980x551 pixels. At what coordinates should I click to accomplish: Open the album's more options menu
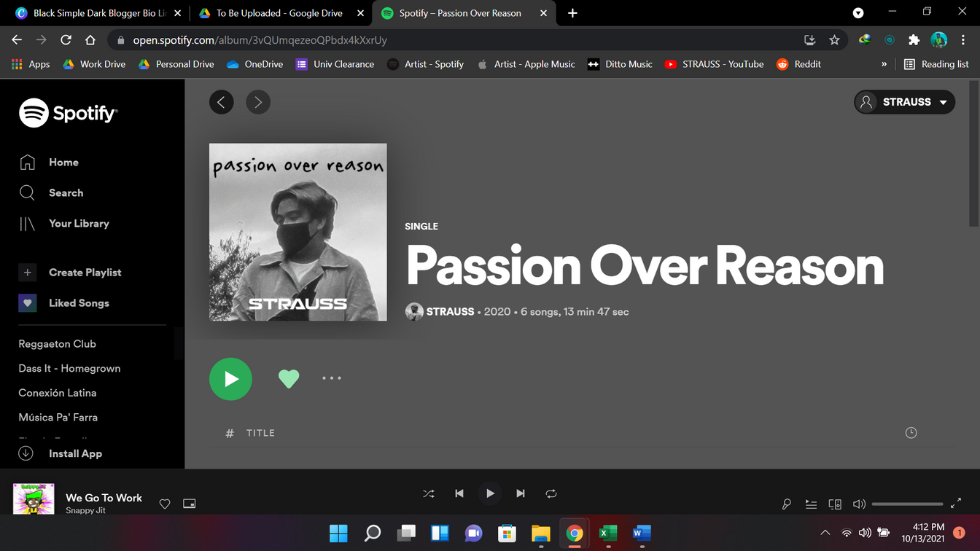[x=332, y=378]
